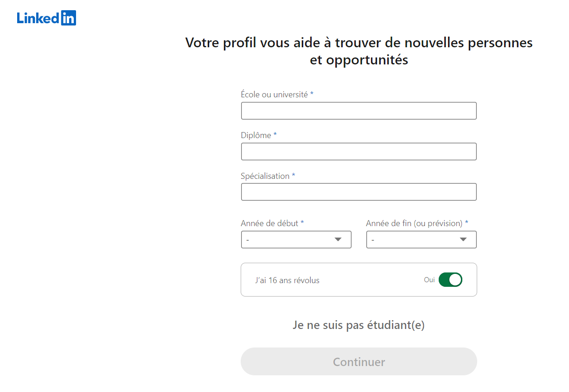
Task: Open the Année de début dropdown
Action: click(x=296, y=240)
